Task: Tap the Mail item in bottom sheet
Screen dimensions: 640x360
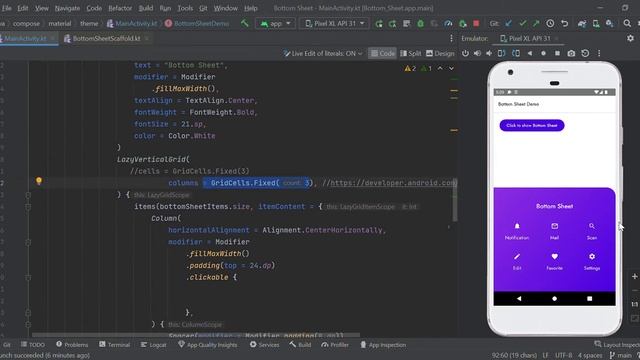Action: (554, 231)
